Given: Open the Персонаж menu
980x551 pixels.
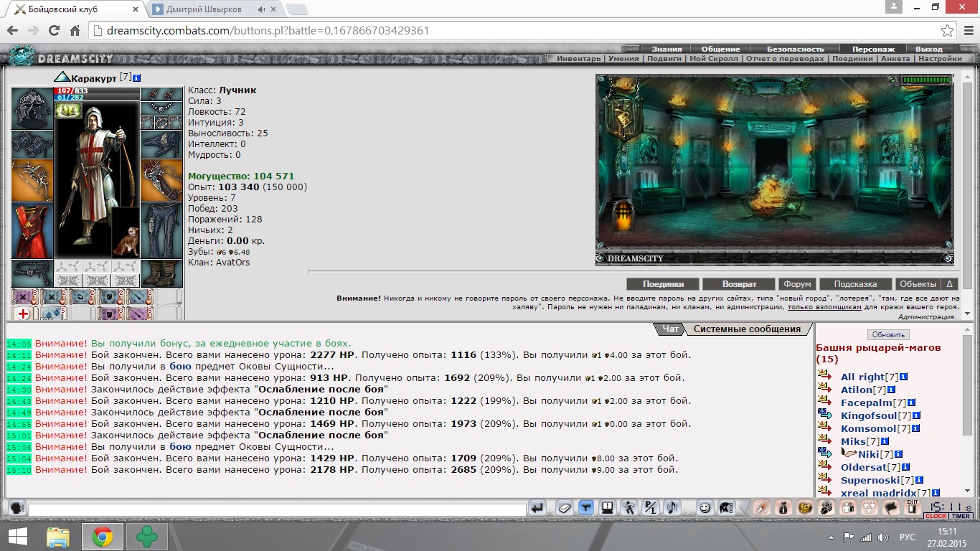Looking at the screenshot, I should 872,50.
